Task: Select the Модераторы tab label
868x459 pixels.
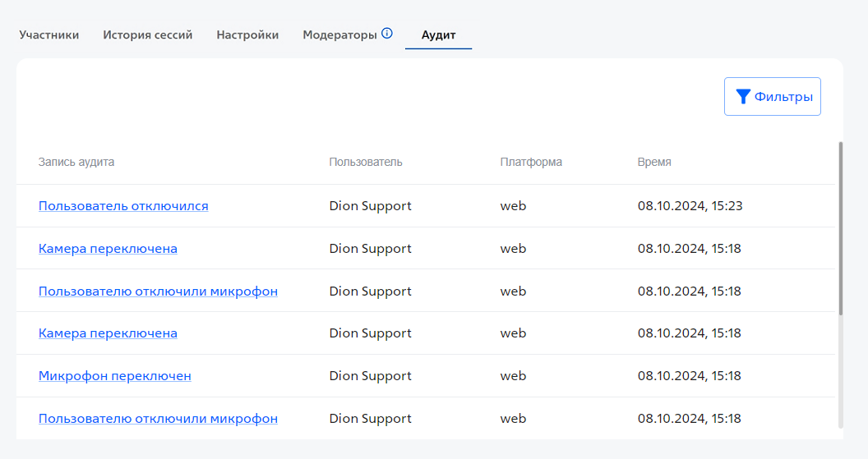Action: [x=339, y=35]
